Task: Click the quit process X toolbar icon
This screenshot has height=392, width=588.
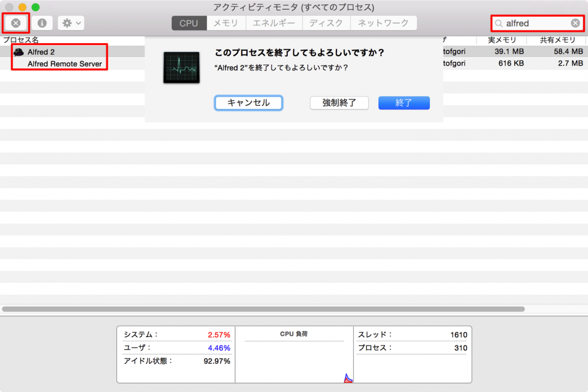Action: point(16,23)
